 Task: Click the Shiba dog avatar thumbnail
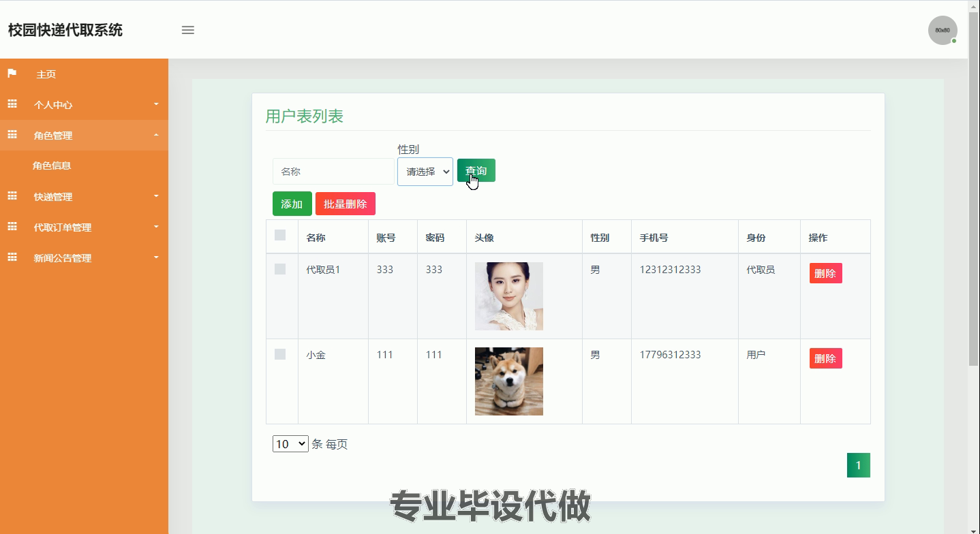click(x=509, y=381)
